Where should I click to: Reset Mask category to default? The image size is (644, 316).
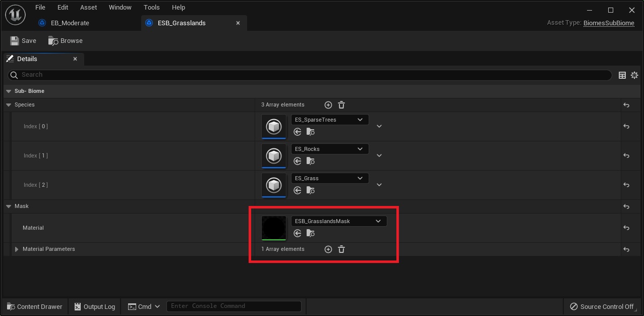point(626,206)
